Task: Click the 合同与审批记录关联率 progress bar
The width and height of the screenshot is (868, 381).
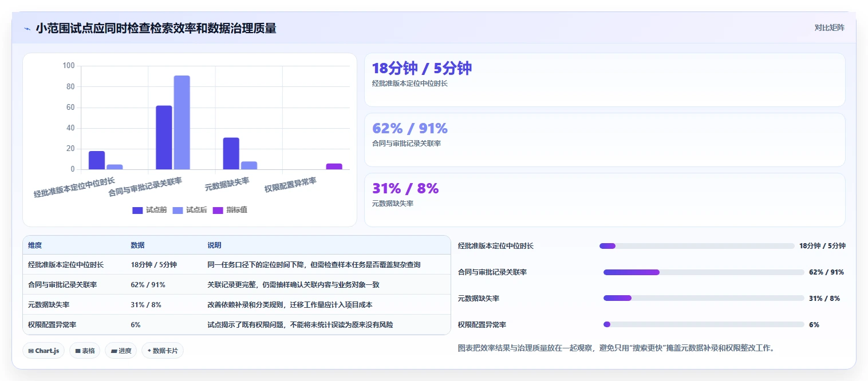Action: click(704, 272)
